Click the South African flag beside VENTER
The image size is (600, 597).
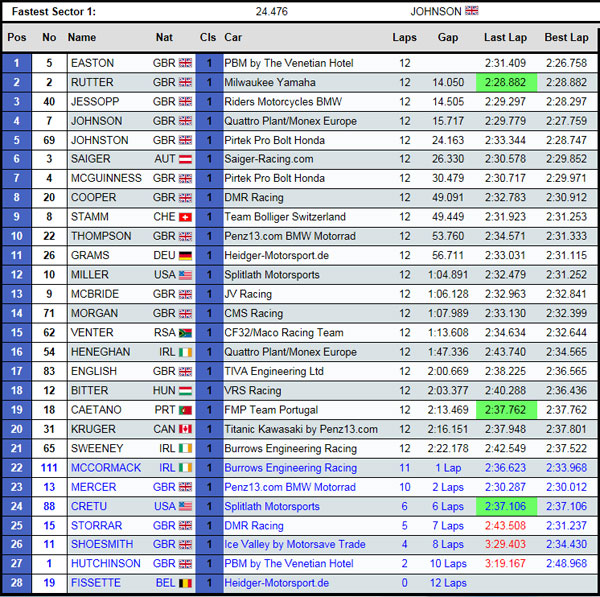(x=185, y=333)
